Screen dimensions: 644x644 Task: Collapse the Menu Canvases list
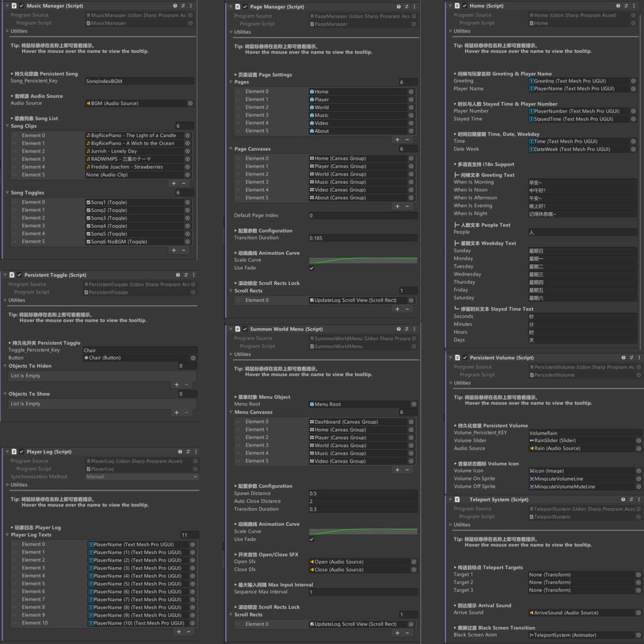click(231, 412)
